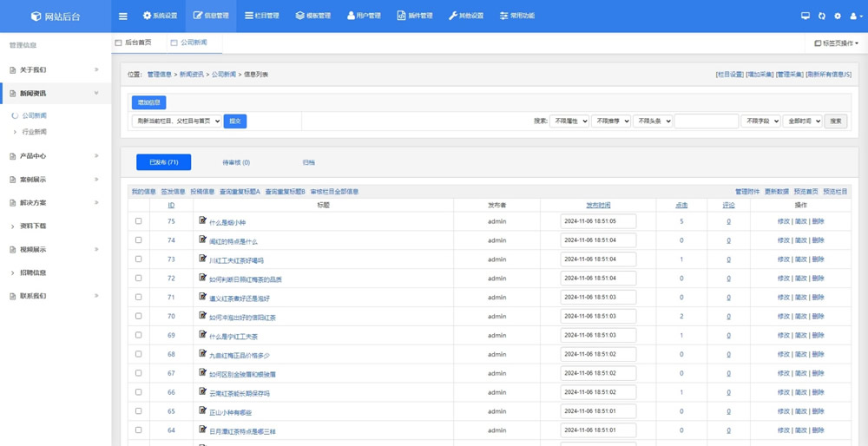
Task: Open the 标签页操作 dropdown
Action: (837, 43)
